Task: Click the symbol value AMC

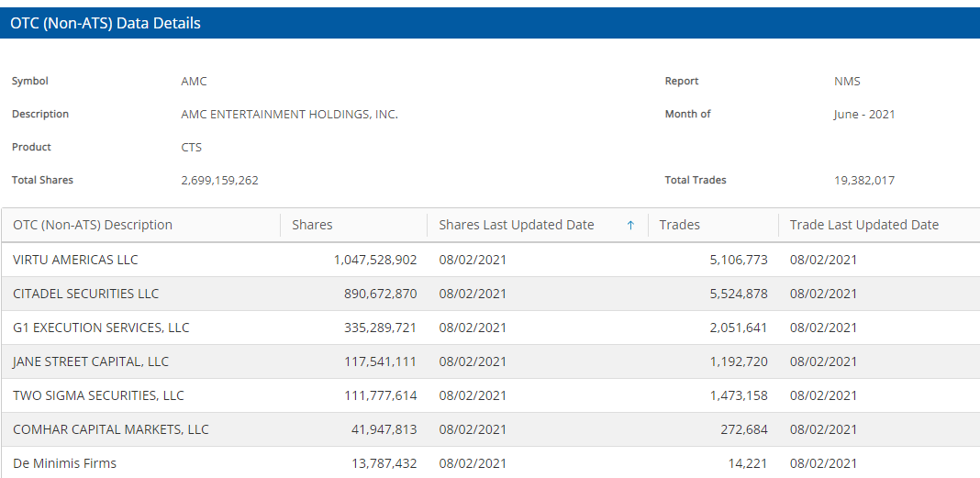Action: point(194,82)
